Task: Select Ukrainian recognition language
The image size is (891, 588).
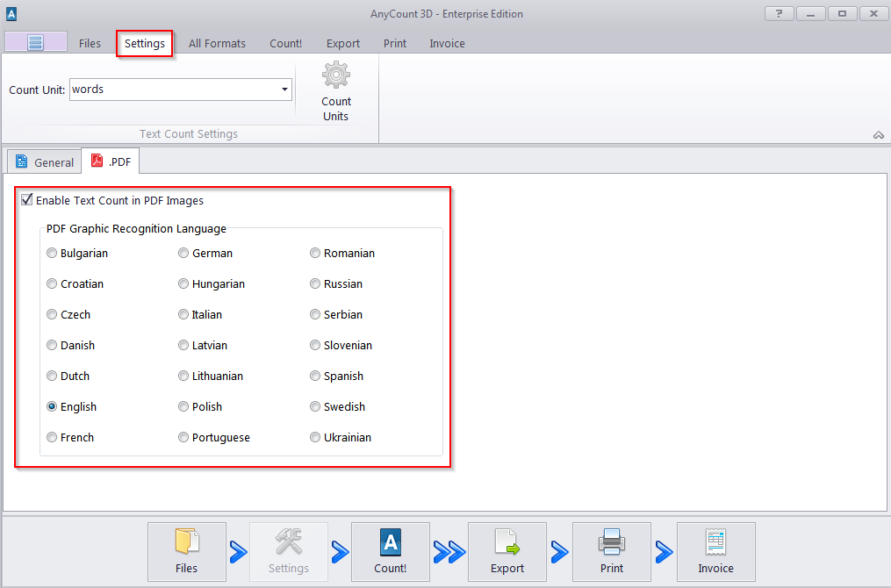Action: [x=341, y=437]
